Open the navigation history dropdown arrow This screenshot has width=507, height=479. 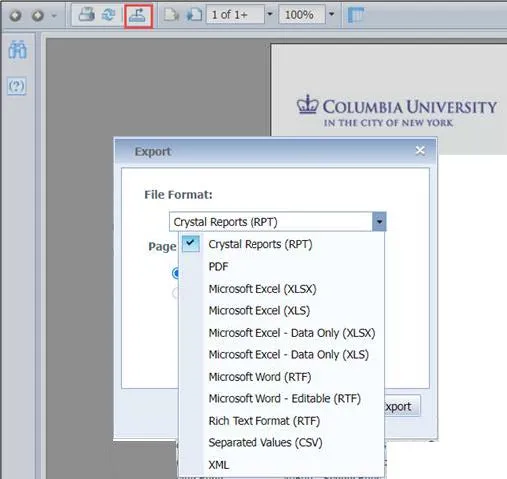pos(54,15)
